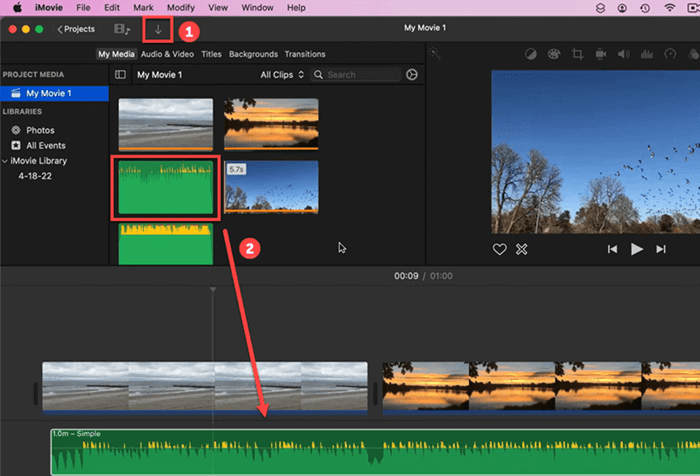Play the movie in the viewer
The width and height of the screenshot is (700, 476).
pyautogui.click(x=637, y=249)
